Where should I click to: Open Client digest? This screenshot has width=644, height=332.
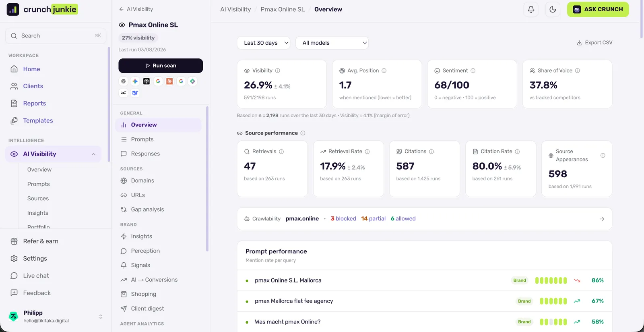coord(147,309)
